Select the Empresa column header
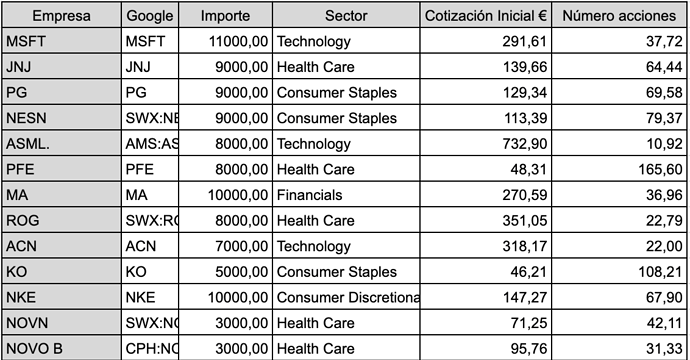 coord(62,15)
